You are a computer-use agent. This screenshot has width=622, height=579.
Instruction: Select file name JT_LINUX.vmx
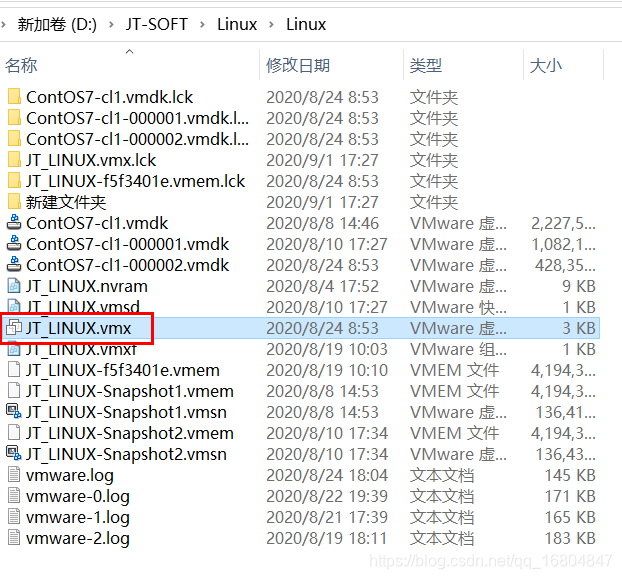click(x=79, y=328)
